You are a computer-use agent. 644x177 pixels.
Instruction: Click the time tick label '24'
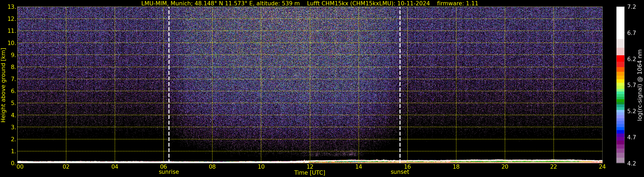coord(602,167)
